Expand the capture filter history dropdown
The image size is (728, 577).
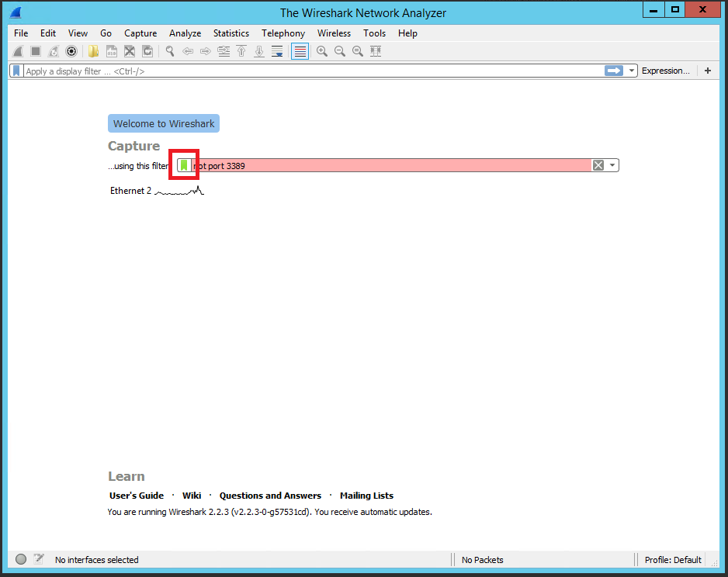click(x=612, y=165)
